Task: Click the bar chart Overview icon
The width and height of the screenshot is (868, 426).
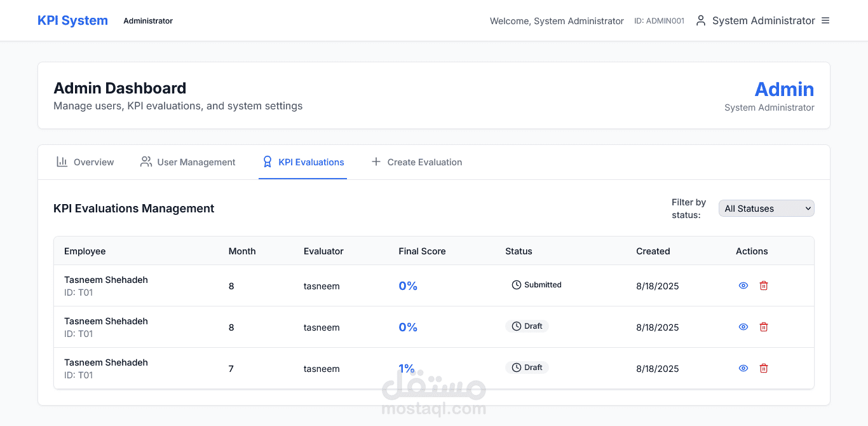Action: click(62, 161)
